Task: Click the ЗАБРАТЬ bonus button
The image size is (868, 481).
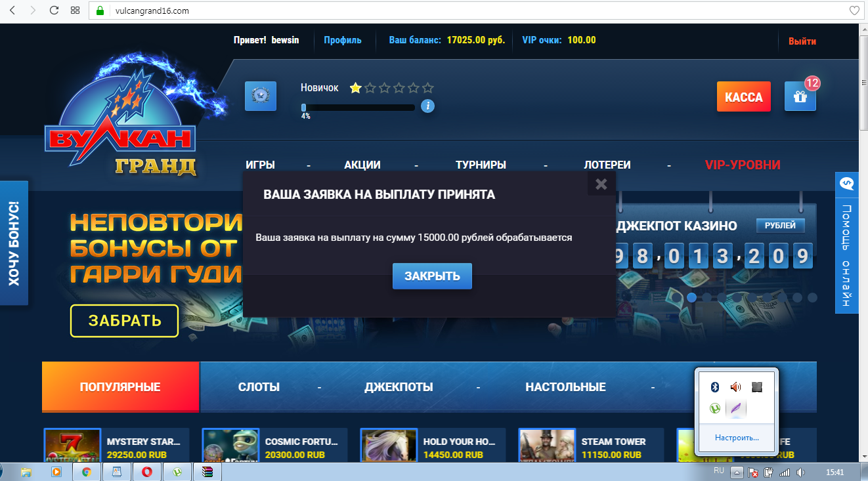Action: 125,321
